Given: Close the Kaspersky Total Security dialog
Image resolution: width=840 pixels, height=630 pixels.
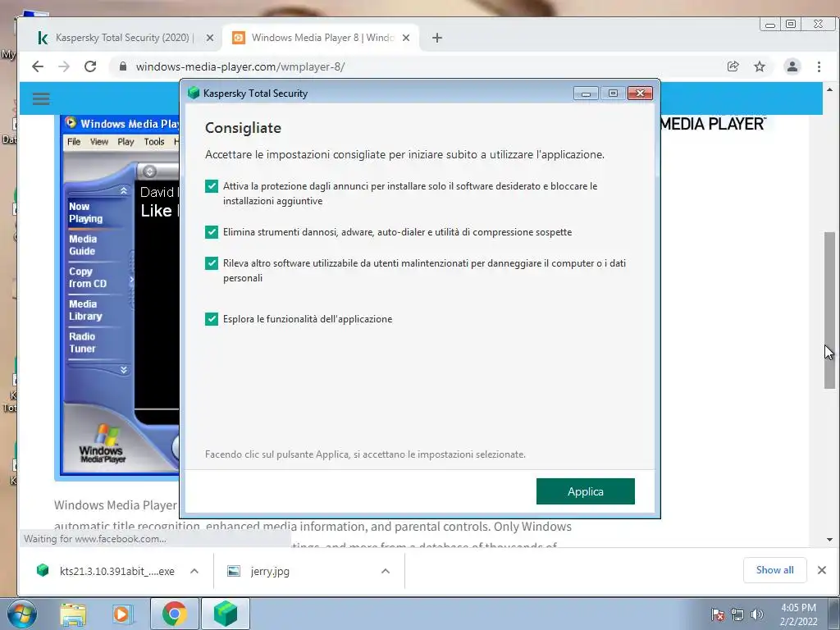Looking at the screenshot, I should (640, 94).
